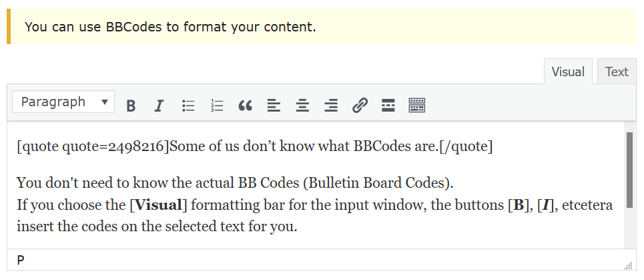Apply italic formatting with the I button
The height and width of the screenshot is (280, 644).
point(159,106)
